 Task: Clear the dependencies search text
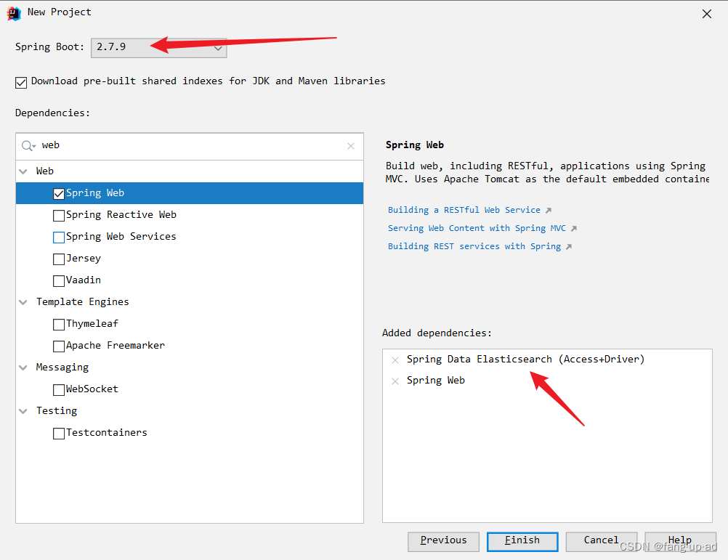(351, 146)
